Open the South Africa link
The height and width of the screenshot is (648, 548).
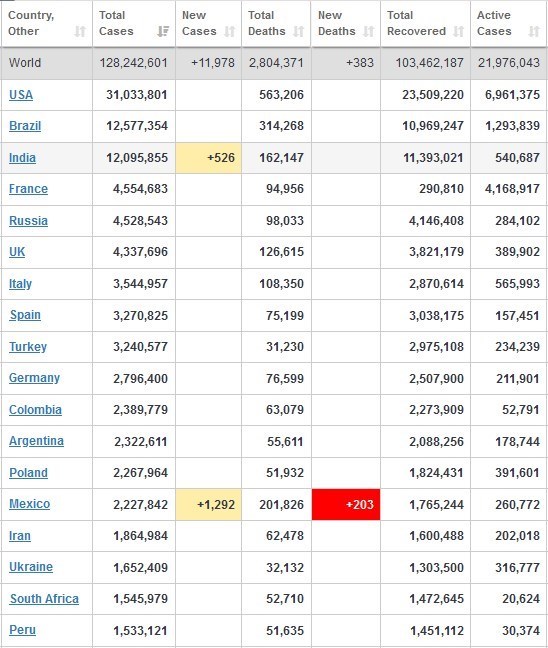tap(44, 599)
